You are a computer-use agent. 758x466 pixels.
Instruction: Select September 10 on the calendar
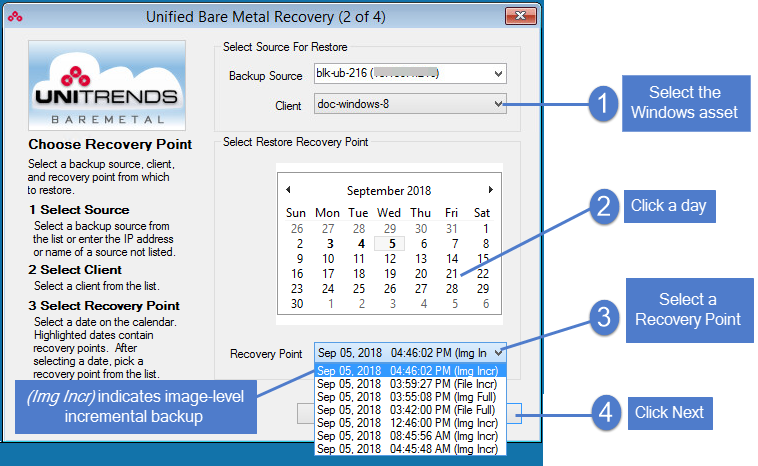tap(328, 259)
